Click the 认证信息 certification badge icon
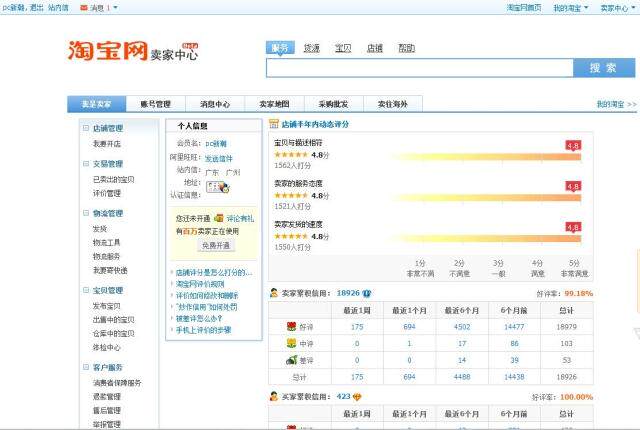 tap(218, 187)
